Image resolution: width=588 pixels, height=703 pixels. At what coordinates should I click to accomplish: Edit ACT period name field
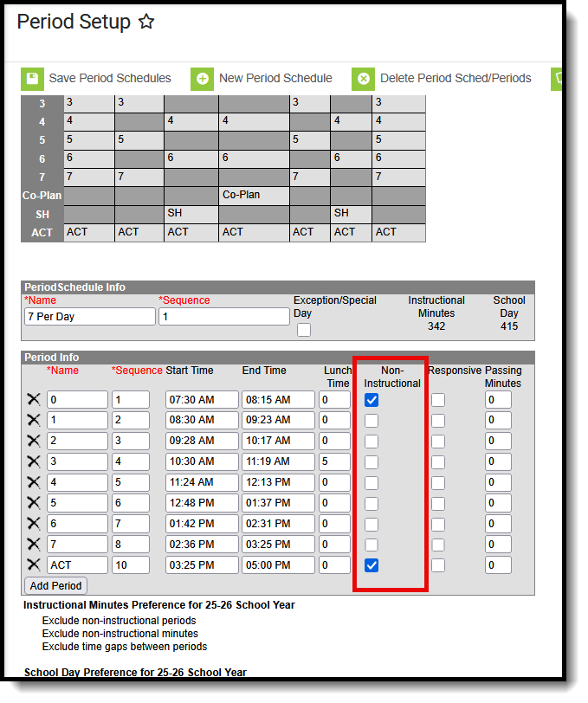click(x=77, y=564)
